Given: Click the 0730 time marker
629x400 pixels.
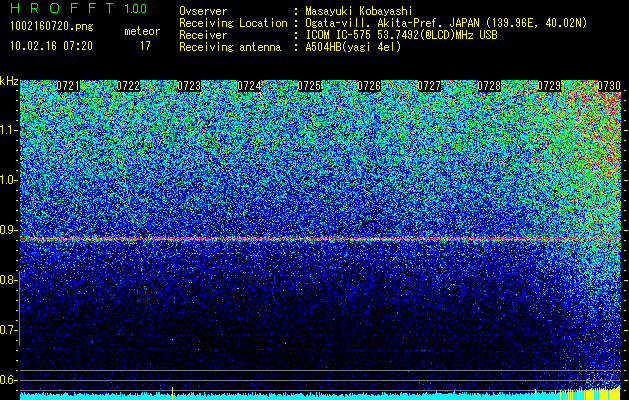Looking at the screenshot, I should click(x=609, y=86).
